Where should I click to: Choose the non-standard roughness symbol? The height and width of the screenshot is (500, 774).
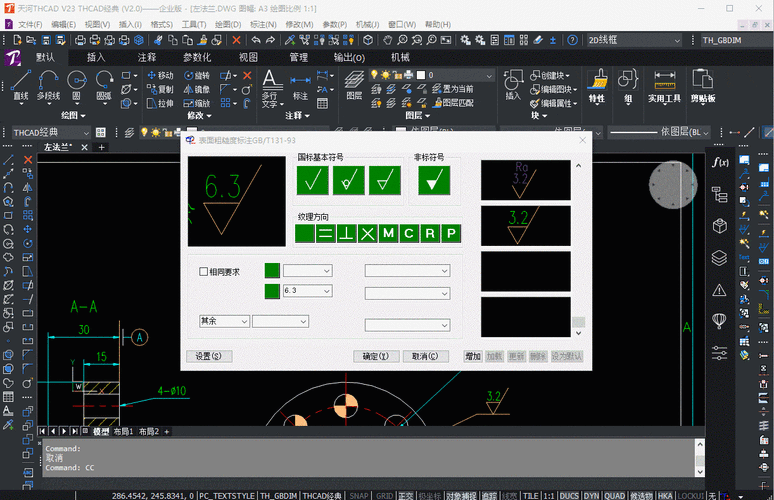click(x=433, y=180)
